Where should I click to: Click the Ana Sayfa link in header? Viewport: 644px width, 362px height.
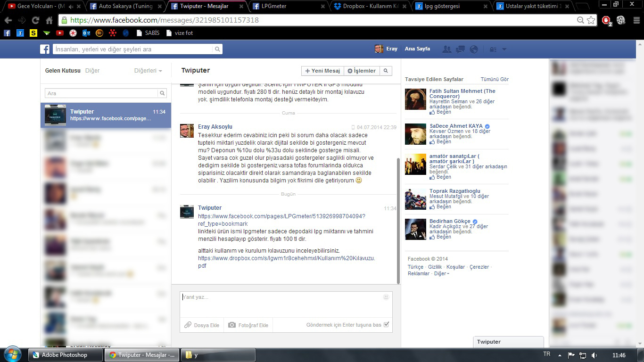click(x=417, y=49)
